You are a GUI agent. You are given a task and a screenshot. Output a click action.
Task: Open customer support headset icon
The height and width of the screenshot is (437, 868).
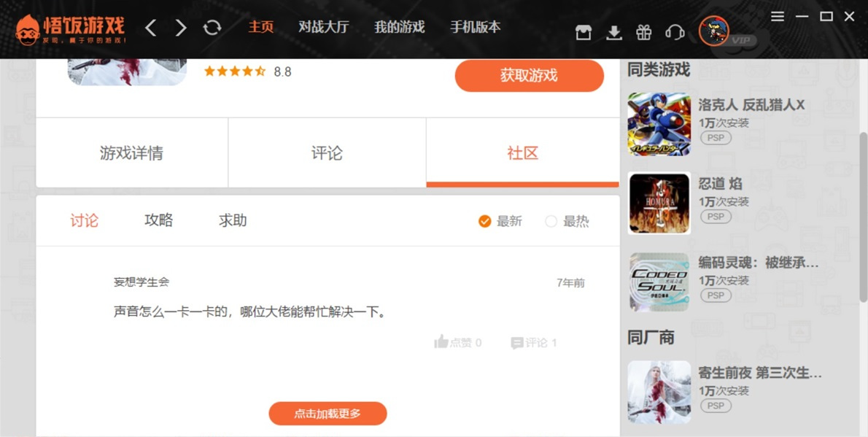(x=675, y=32)
